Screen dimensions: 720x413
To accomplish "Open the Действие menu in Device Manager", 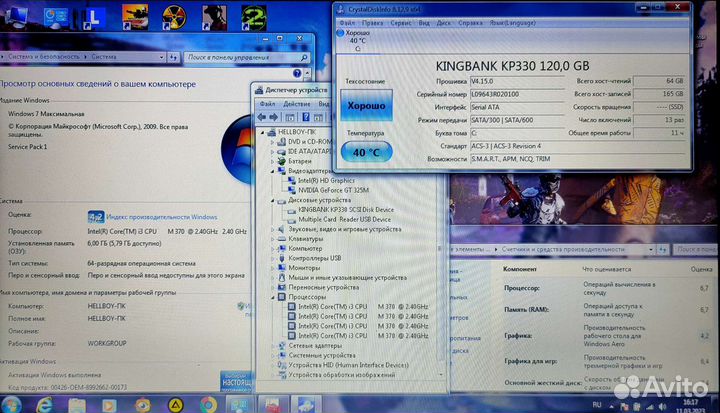I will [x=297, y=104].
